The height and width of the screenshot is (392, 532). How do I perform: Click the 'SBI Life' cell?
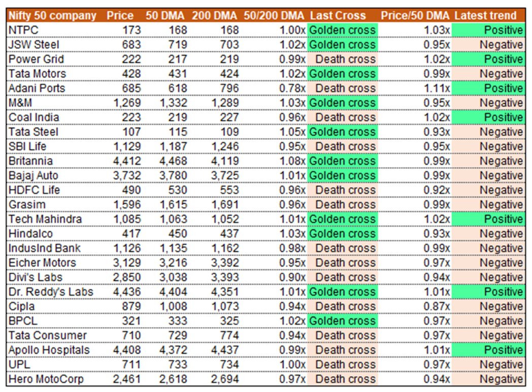click(x=27, y=147)
